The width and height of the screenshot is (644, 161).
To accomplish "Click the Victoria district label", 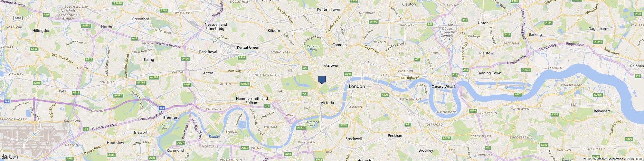I will pyautogui.click(x=327, y=103).
